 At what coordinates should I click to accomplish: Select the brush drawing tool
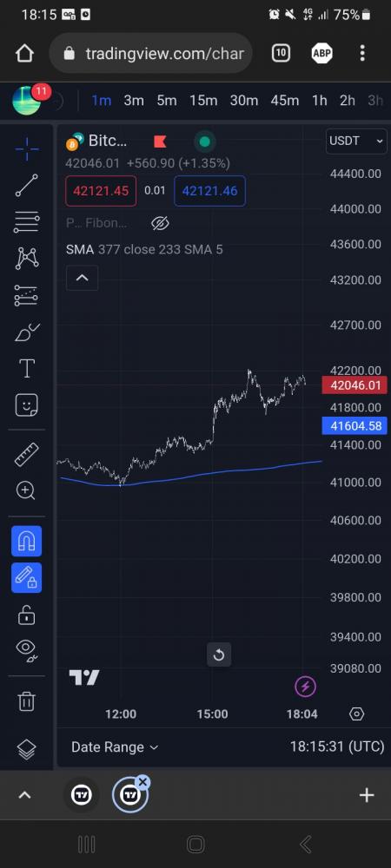tap(27, 332)
